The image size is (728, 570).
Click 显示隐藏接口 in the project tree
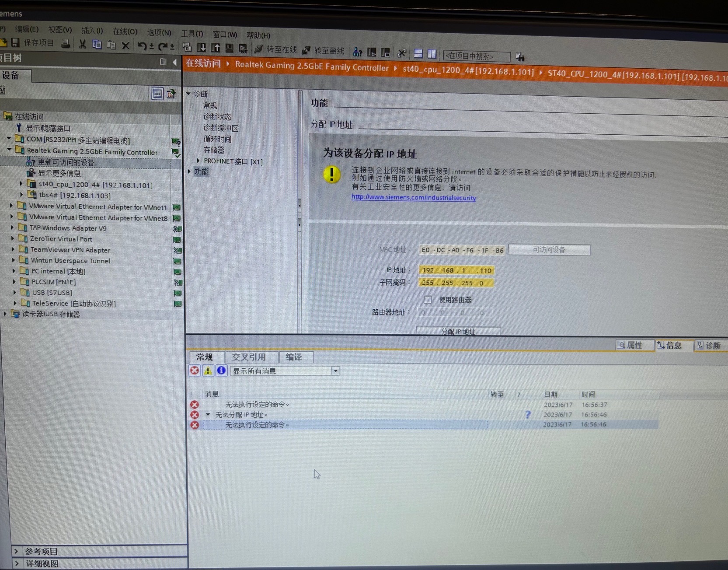pyautogui.click(x=48, y=128)
